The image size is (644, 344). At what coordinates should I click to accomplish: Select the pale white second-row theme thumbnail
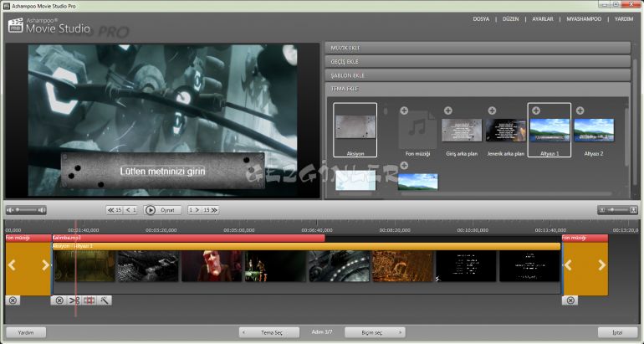tap(355, 181)
